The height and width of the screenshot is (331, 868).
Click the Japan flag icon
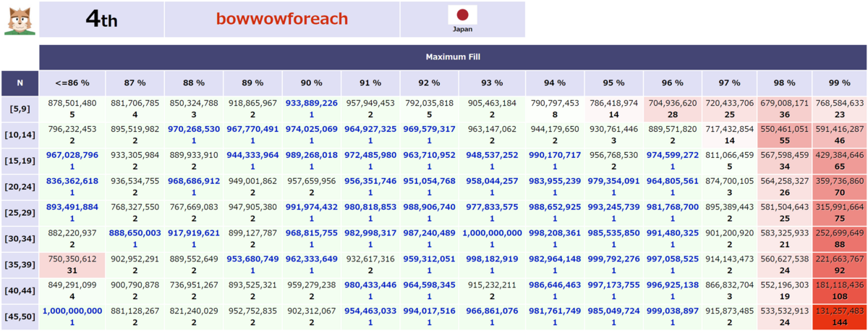462,14
